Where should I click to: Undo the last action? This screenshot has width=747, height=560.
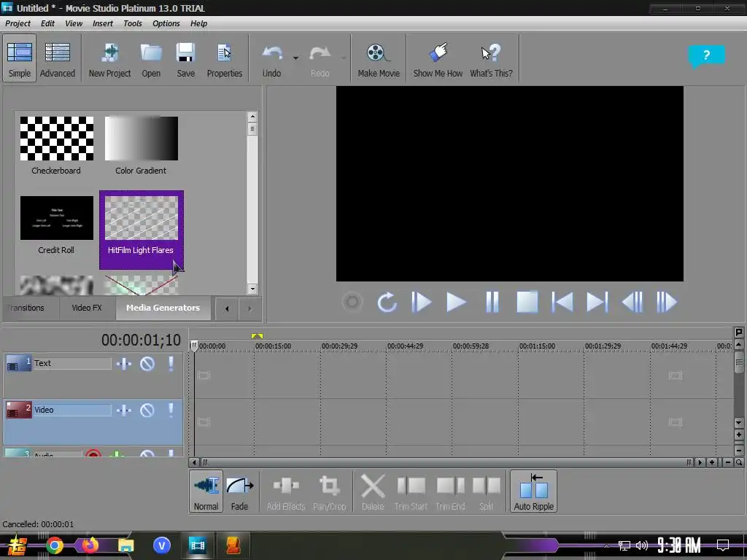click(x=271, y=58)
